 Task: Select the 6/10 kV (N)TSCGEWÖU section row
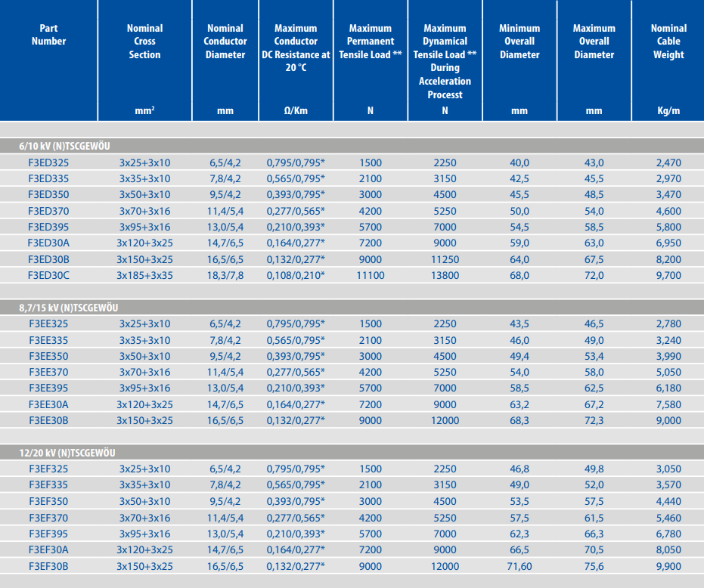tap(352, 146)
